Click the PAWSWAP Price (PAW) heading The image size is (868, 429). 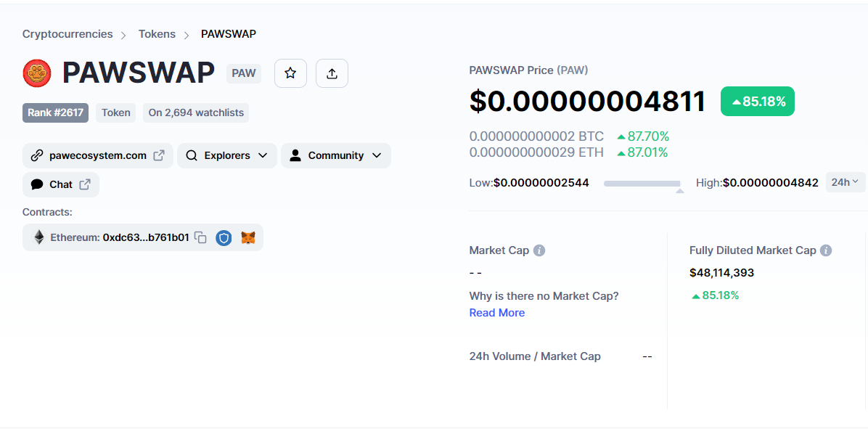[528, 70]
